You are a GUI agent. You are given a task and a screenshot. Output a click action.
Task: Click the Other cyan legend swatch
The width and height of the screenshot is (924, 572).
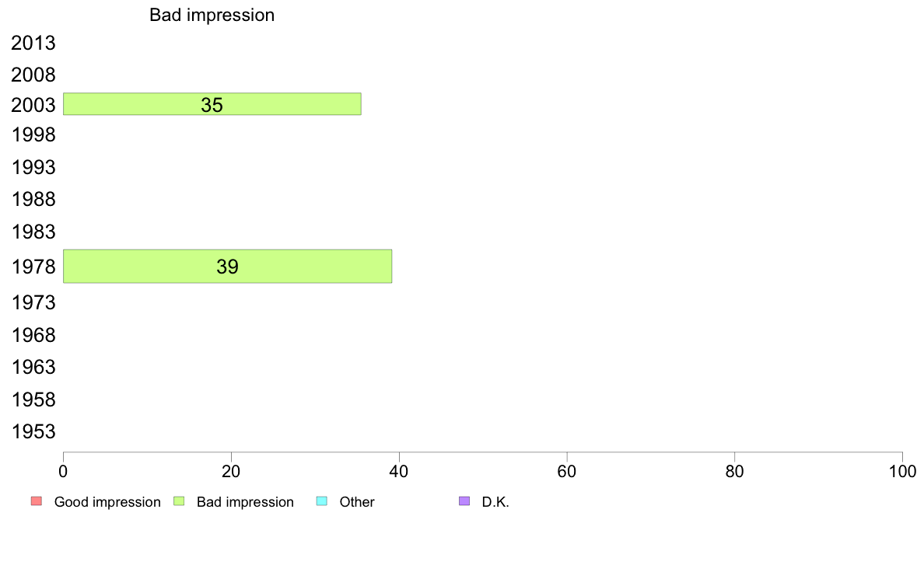(x=322, y=501)
